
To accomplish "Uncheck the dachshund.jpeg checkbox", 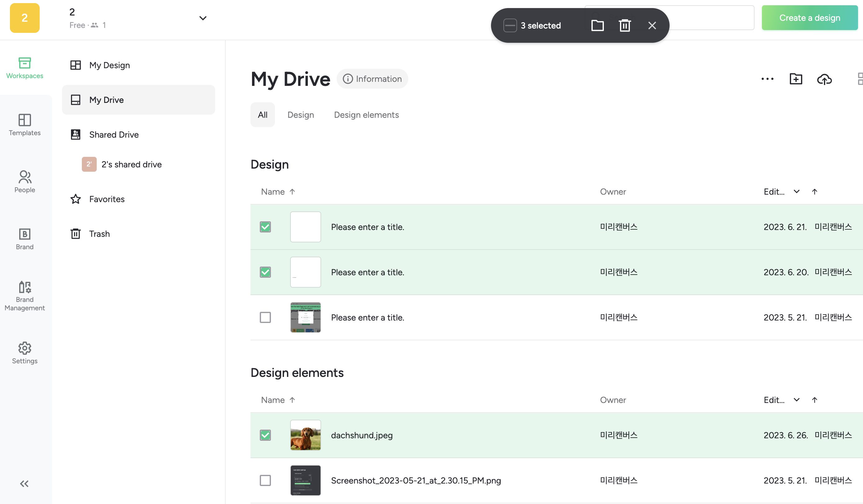I will 265,435.
